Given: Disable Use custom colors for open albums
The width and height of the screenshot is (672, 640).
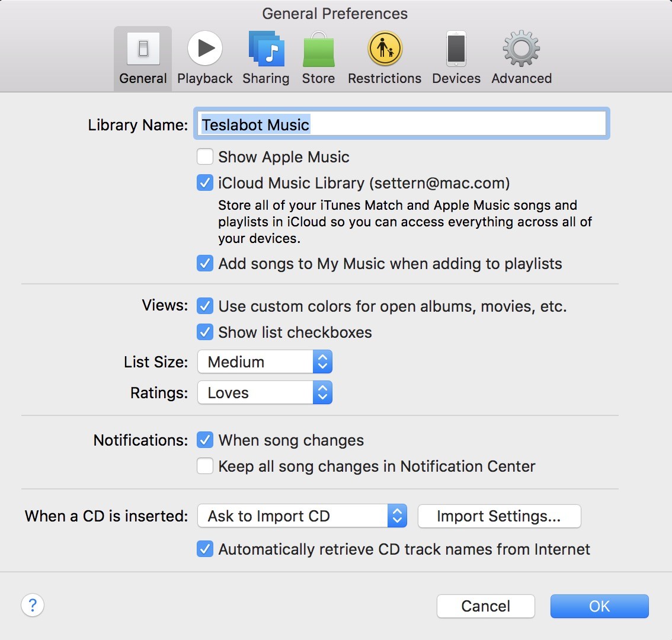Looking at the screenshot, I should click(x=205, y=306).
